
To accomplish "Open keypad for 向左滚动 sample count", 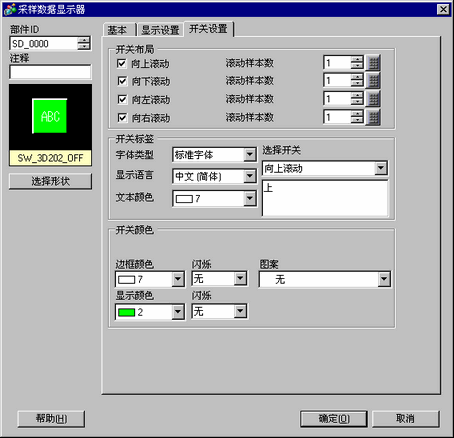I will click(373, 99).
